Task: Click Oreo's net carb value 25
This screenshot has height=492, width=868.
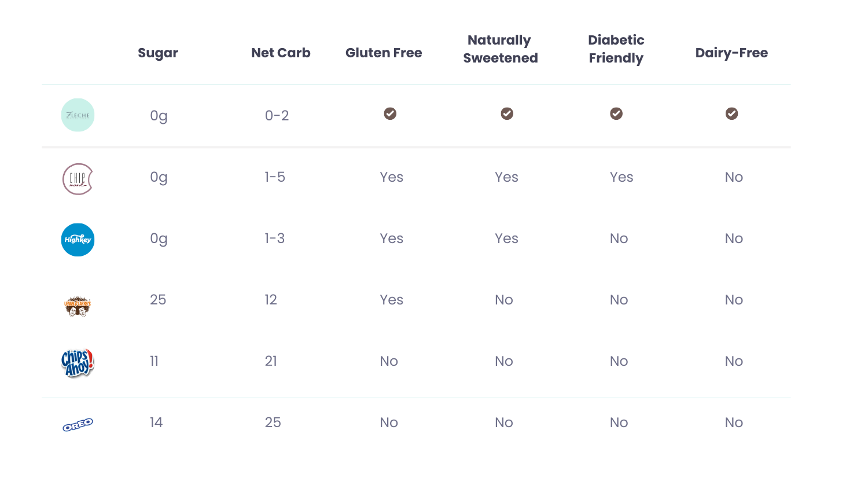Action: point(273,423)
